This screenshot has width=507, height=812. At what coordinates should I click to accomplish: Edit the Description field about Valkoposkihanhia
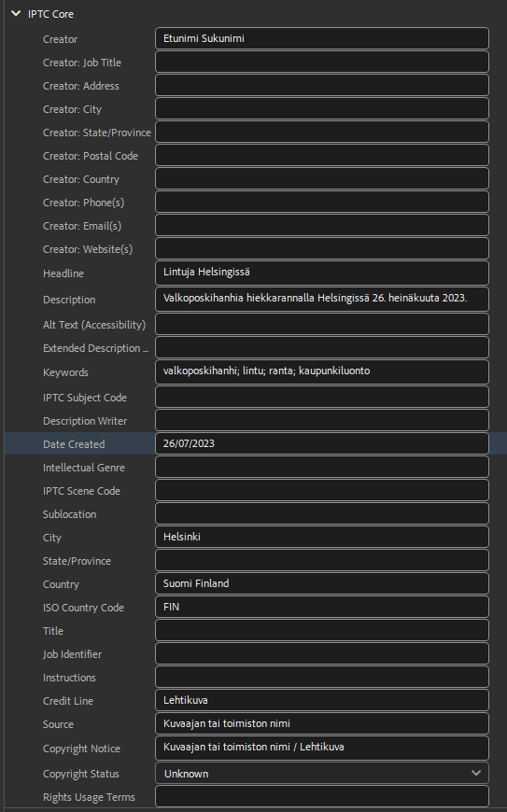tap(322, 299)
